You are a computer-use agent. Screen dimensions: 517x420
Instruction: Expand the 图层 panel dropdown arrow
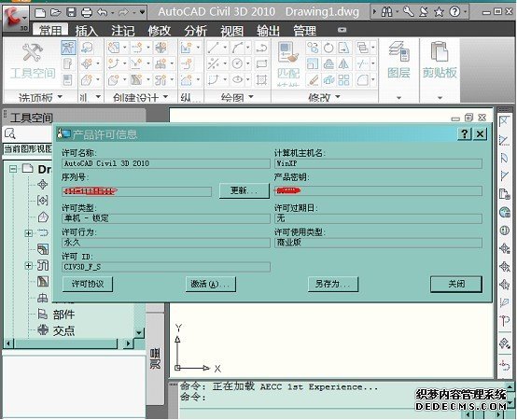399,98
